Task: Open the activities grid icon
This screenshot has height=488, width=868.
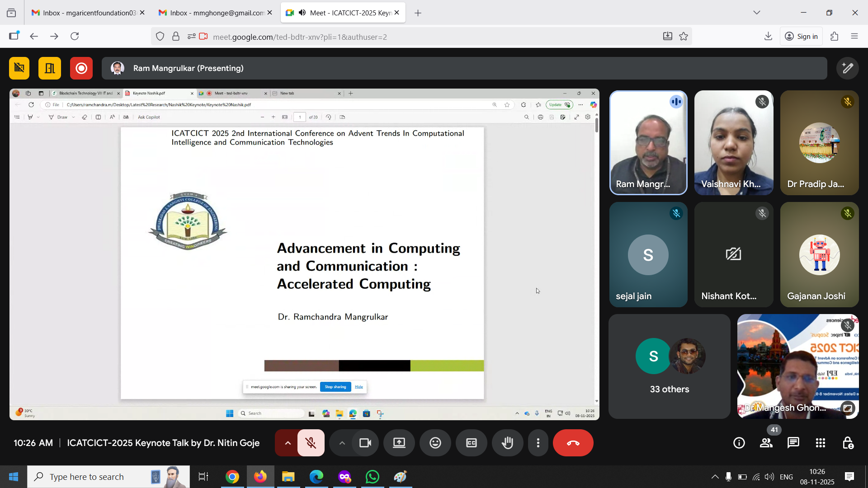Action: pyautogui.click(x=820, y=443)
